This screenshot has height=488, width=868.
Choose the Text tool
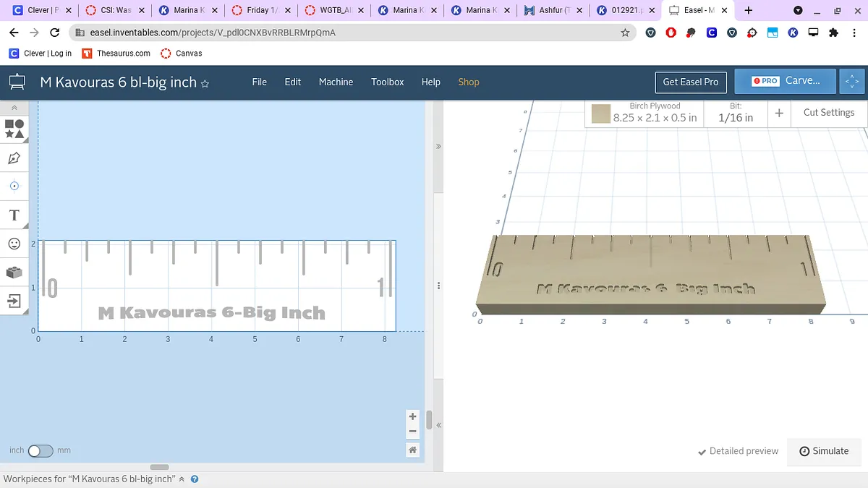[14, 215]
